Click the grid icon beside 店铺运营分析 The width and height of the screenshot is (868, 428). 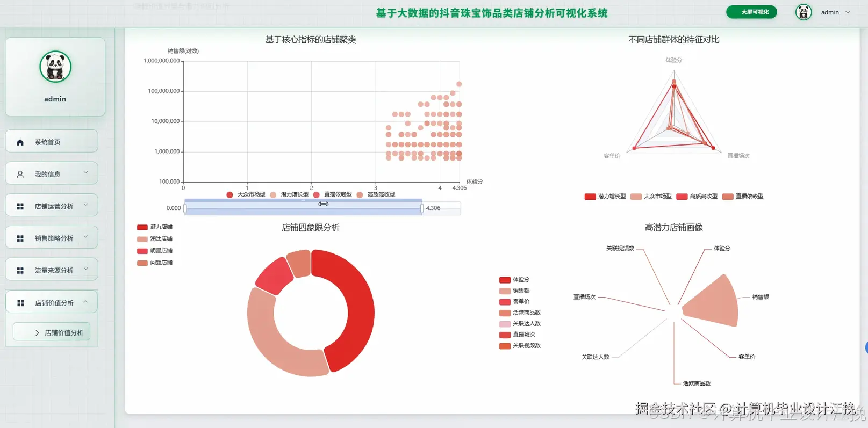click(20, 206)
